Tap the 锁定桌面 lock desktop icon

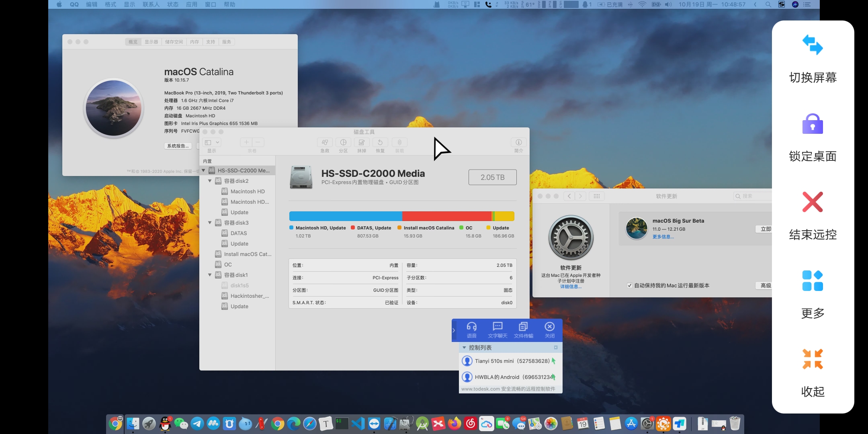(x=813, y=123)
